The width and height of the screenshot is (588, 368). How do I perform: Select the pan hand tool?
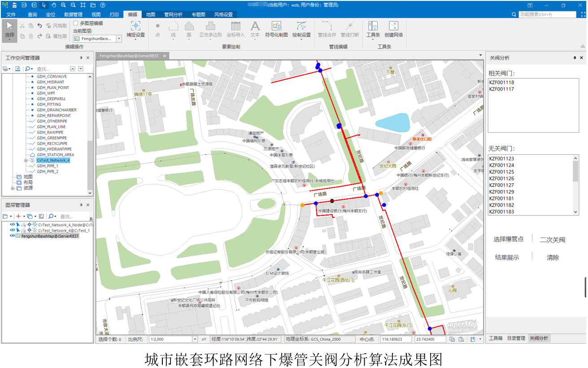click(x=53, y=5)
